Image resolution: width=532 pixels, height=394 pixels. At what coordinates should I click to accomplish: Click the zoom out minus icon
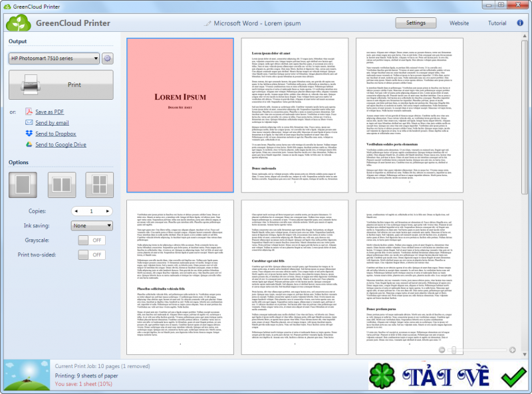pos(442,350)
